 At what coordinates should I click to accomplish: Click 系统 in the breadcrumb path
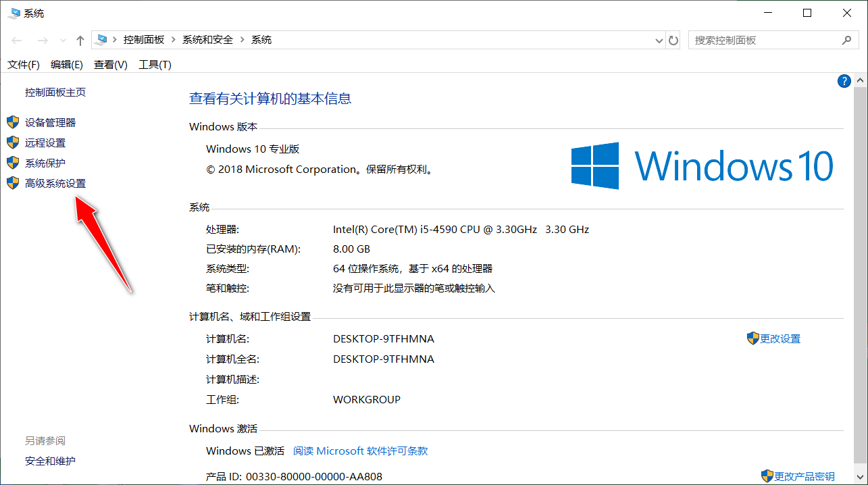click(261, 40)
